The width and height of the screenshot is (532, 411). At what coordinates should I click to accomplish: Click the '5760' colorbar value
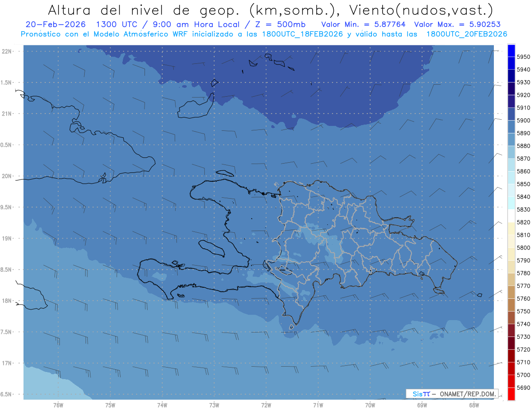coord(524,299)
